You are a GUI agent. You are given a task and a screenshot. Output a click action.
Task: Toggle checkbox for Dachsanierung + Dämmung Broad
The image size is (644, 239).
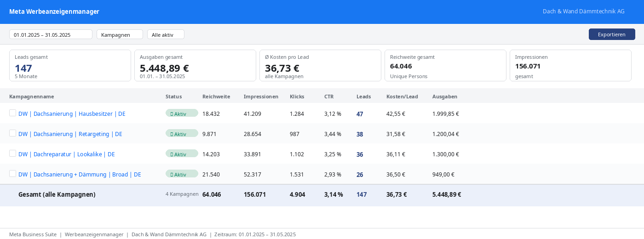click(12, 174)
